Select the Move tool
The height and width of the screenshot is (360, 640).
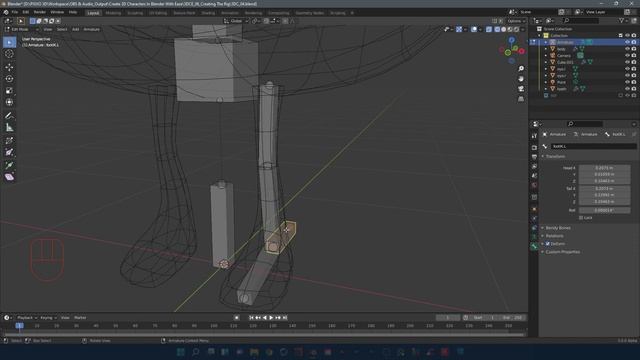point(9,67)
